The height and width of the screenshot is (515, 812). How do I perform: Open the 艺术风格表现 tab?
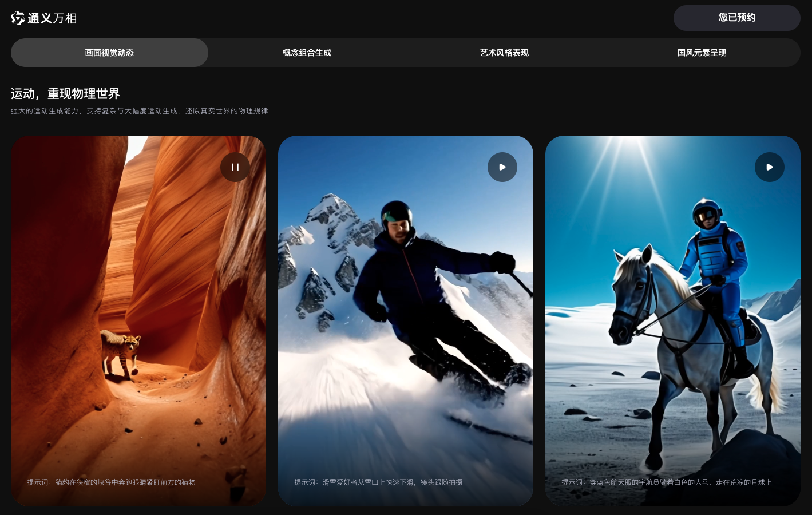pos(504,53)
